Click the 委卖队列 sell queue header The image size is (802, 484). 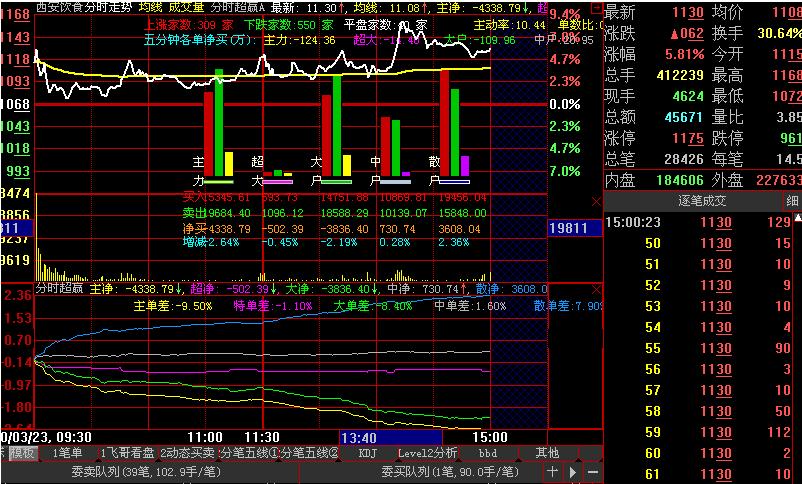click(146, 472)
